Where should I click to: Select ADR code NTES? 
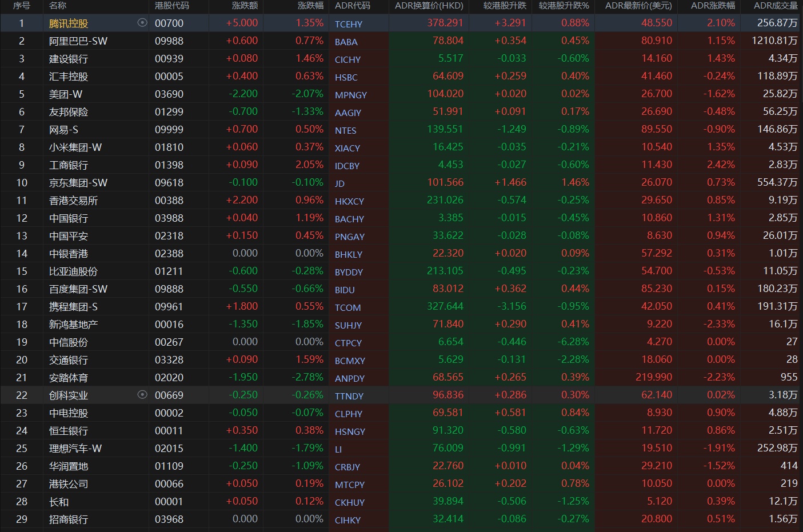pos(346,130)
